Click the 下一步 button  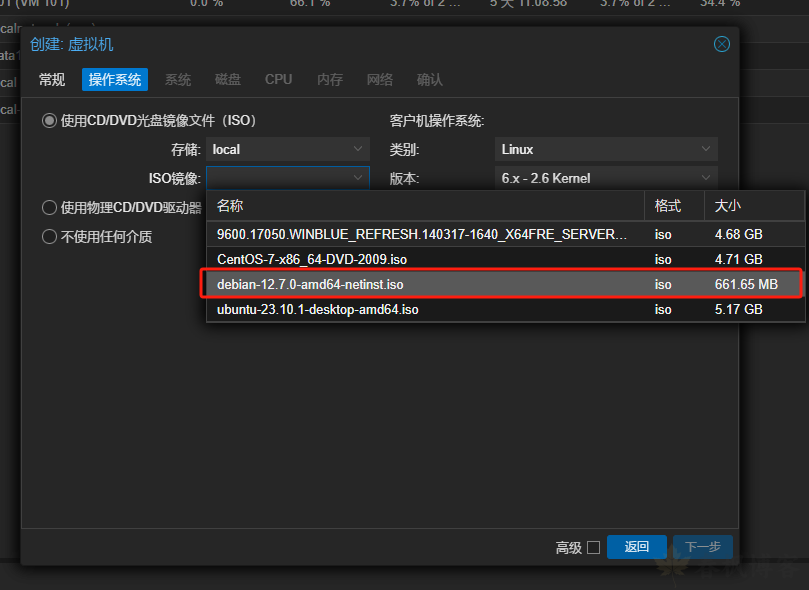[x=702, y=548]
